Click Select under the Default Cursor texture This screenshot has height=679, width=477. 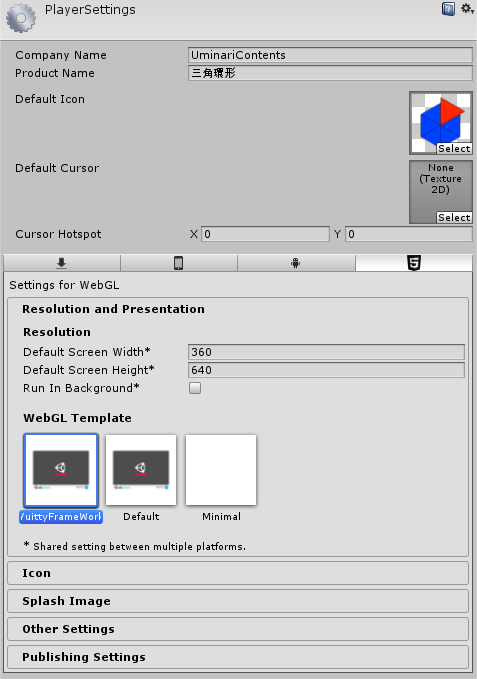454,217
